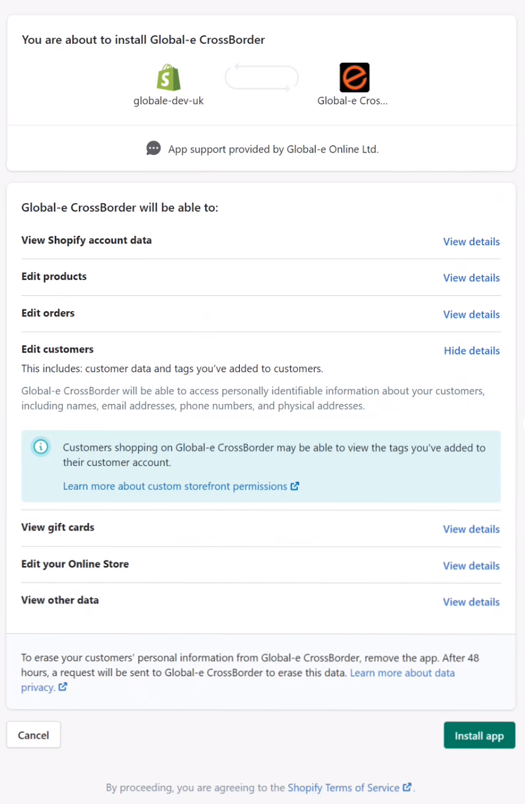Expand View gift cards details

pyautogui.click(x=471, y=529)
